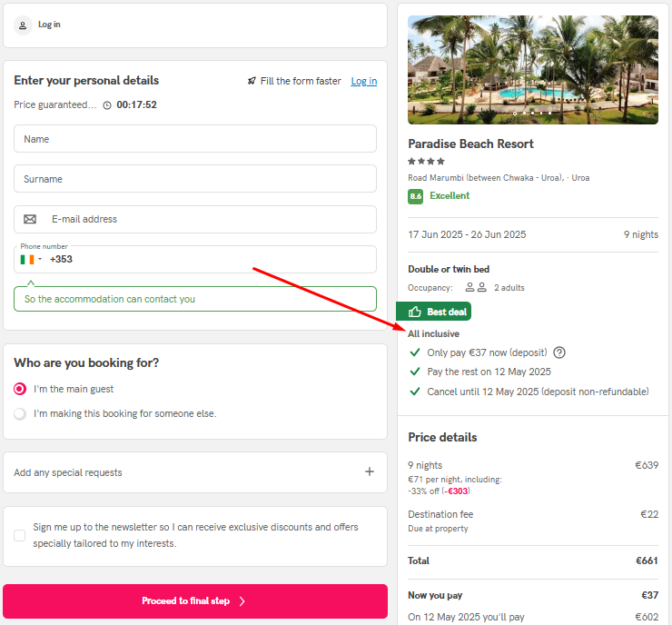Click the blue Log in link

[x=364, y=81]
